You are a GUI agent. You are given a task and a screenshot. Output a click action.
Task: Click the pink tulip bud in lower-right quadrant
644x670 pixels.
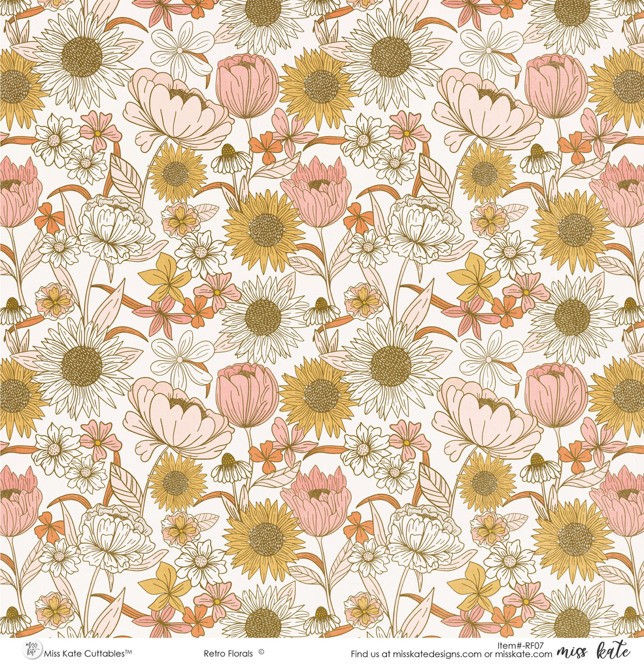556,395
